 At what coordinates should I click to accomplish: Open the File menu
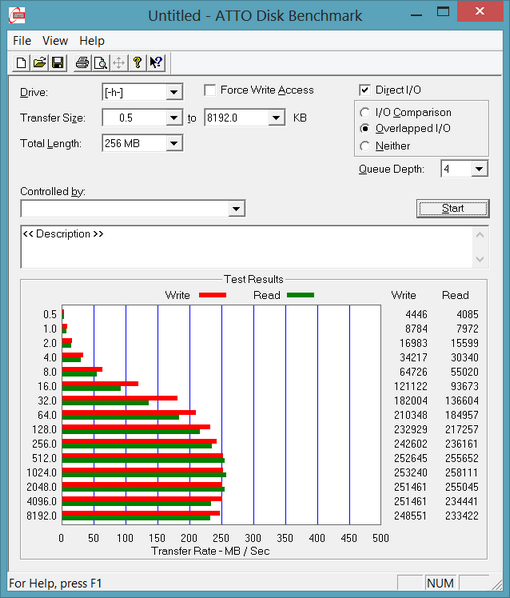point(22,41)
